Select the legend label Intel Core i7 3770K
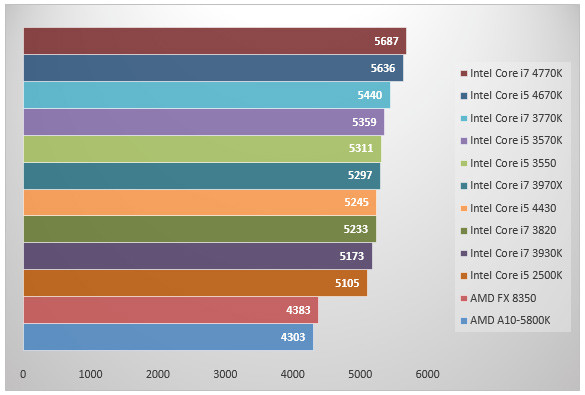The height and width of the screenshot is (395, 585). [516, 118]
